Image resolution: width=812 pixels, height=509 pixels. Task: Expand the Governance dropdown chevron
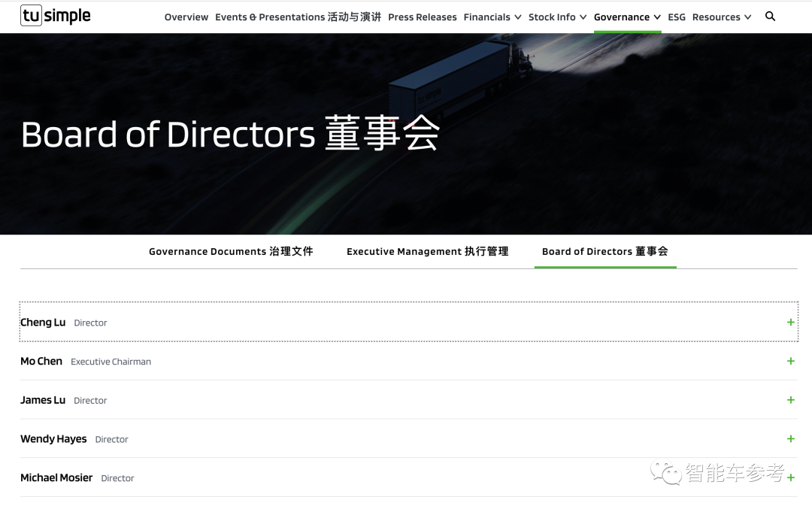(x=658, y=17)
